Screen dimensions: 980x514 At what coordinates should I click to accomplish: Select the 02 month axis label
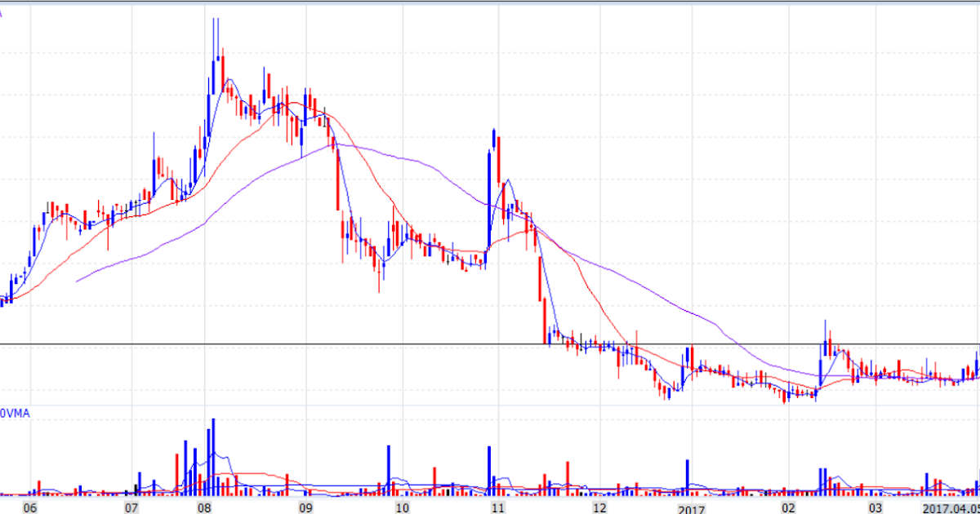pyautogui.click(x=786, y=507)
